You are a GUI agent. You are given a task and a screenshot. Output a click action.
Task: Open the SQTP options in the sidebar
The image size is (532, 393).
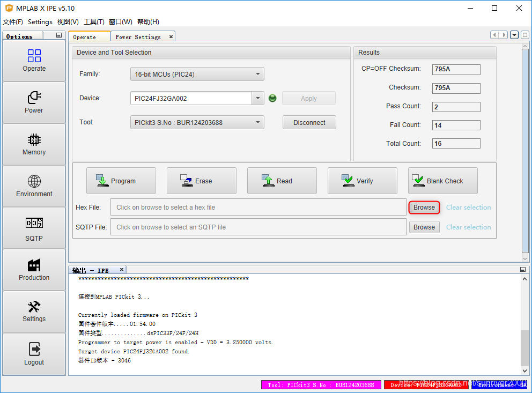pyautogui.click(x=34, y=228)
